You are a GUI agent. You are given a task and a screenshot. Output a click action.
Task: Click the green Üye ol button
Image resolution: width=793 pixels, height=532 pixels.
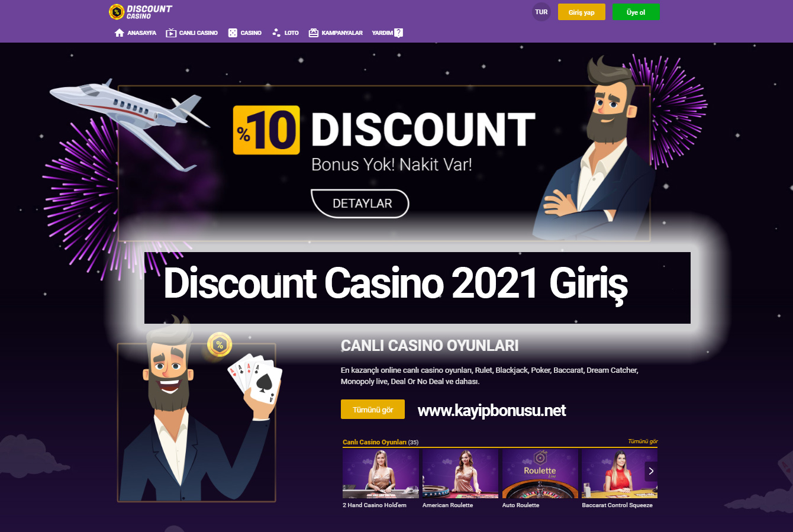[636, 12]
